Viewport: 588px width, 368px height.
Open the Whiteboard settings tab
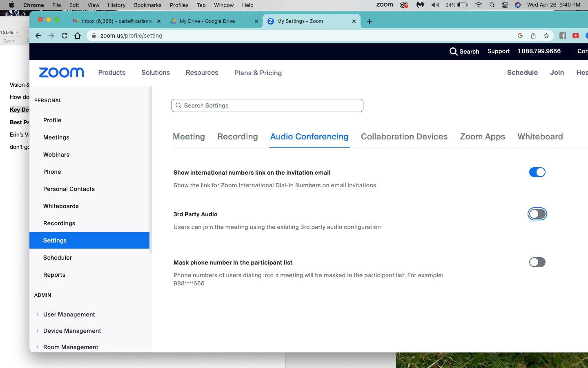click(x=540, y=137)
